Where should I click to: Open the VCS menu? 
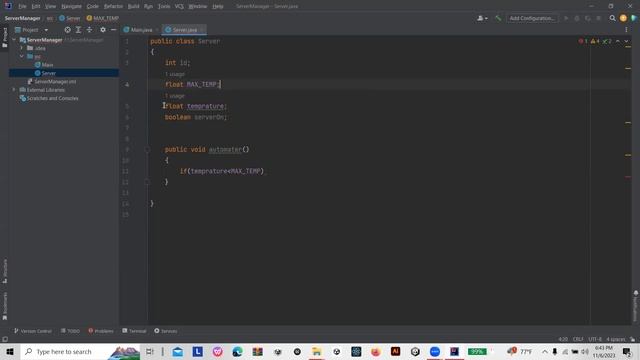(x=179, y=6)
